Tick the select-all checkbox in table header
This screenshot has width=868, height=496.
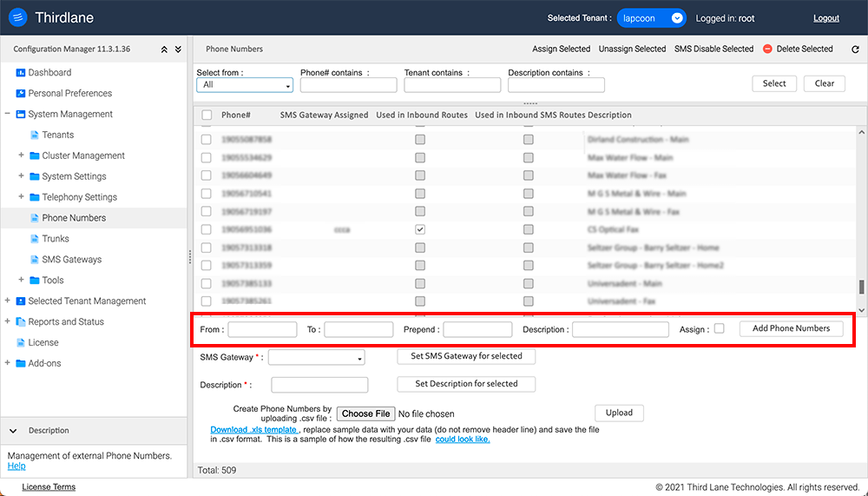(207, 116)
